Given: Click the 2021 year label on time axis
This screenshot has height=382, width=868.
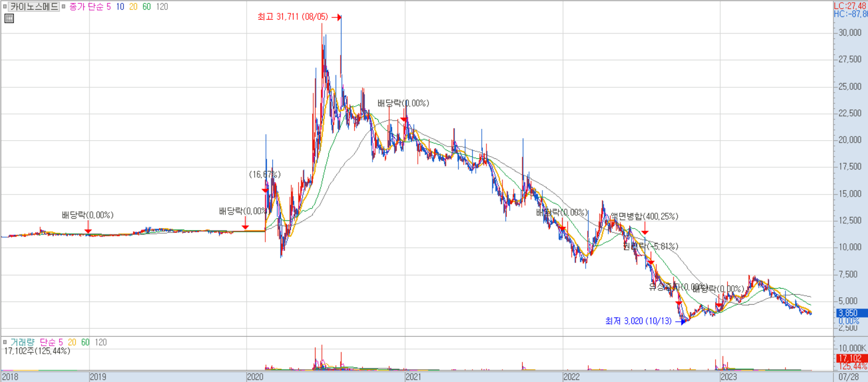Looking at the screenshot, I should pyautogui.click(x=413, y=377).
